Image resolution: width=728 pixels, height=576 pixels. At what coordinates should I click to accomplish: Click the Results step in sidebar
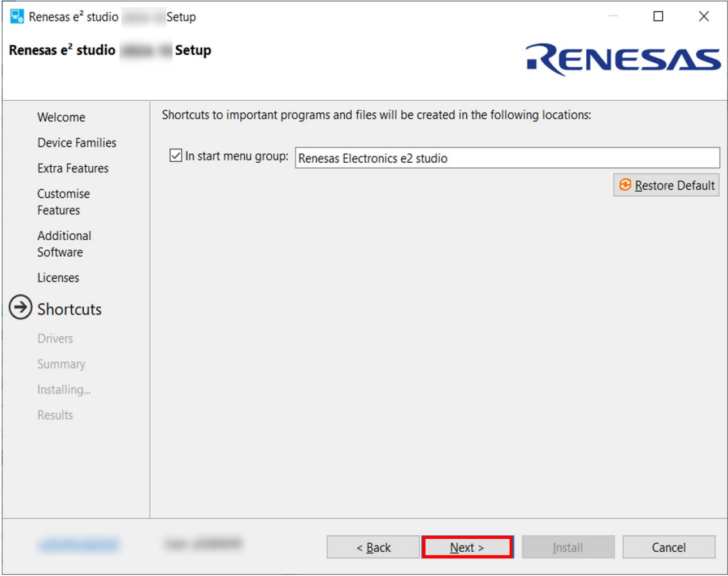point(55,415)
